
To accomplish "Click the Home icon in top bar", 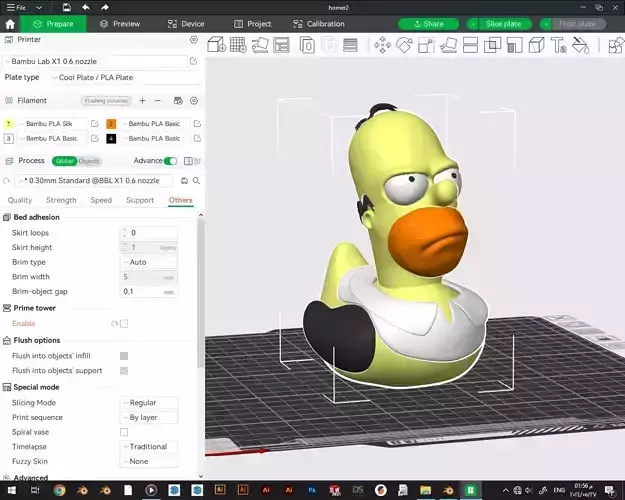I will click(x=10, y=24).
